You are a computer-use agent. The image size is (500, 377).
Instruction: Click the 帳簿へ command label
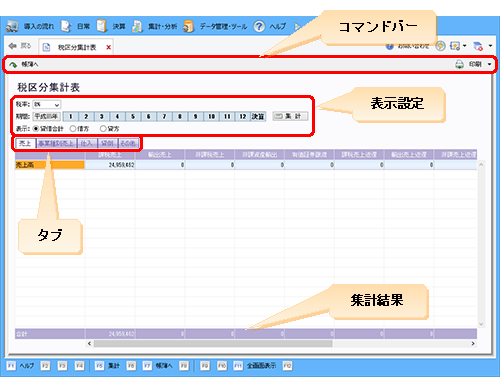coord(30,64)
